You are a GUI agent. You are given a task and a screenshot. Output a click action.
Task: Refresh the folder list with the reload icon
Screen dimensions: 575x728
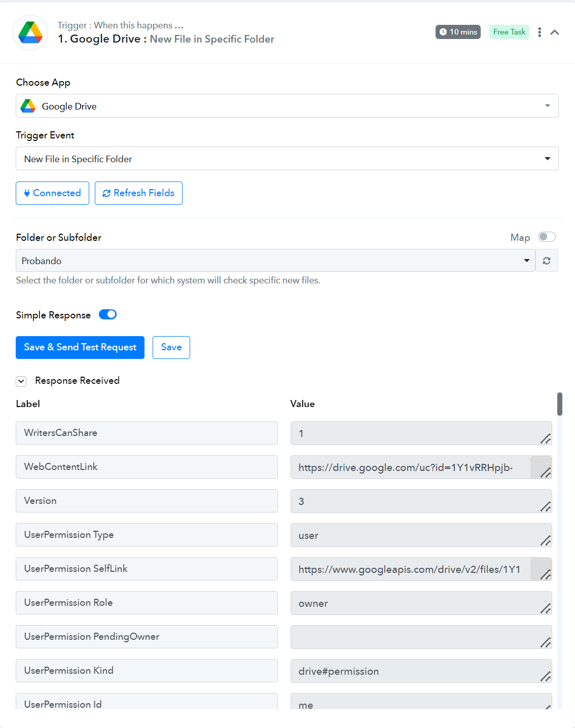[547, 261]
